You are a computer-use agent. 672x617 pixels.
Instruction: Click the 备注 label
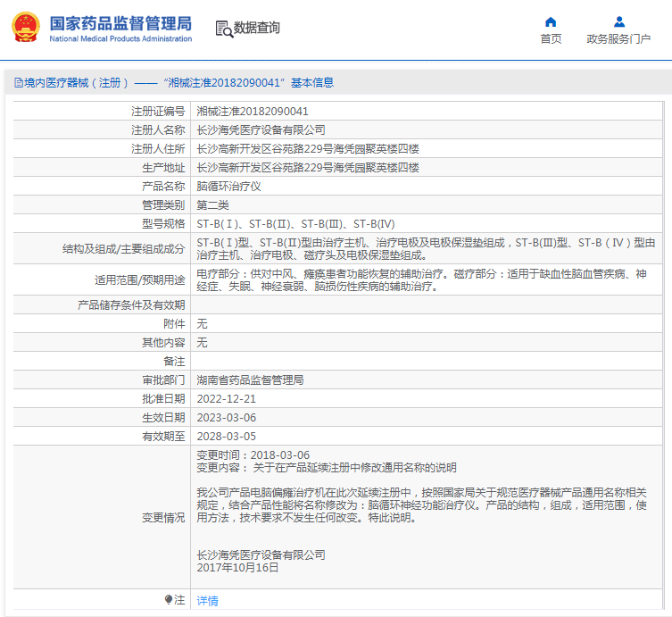click(x=174, y=362)
